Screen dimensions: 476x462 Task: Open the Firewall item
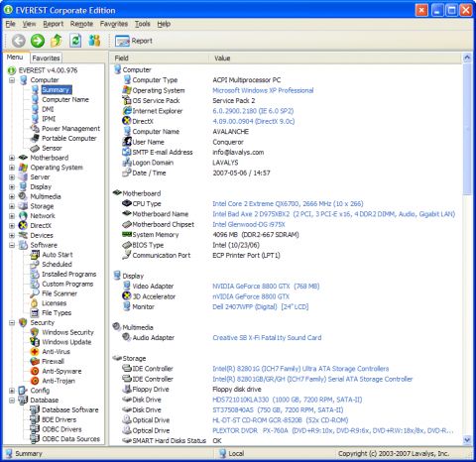click(53, 361)
